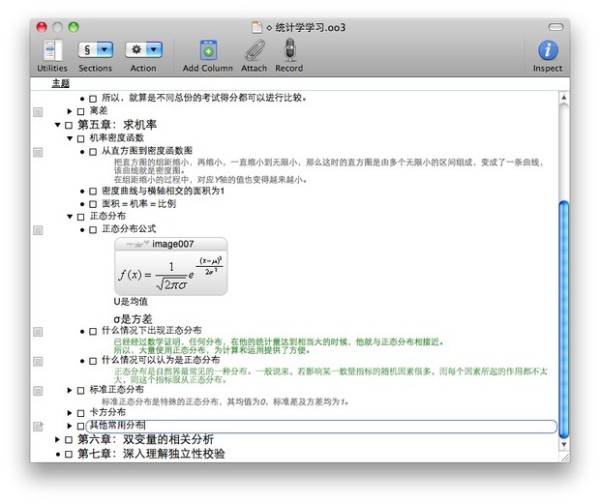Tick the checkbox next to 卡方分布

81,413
